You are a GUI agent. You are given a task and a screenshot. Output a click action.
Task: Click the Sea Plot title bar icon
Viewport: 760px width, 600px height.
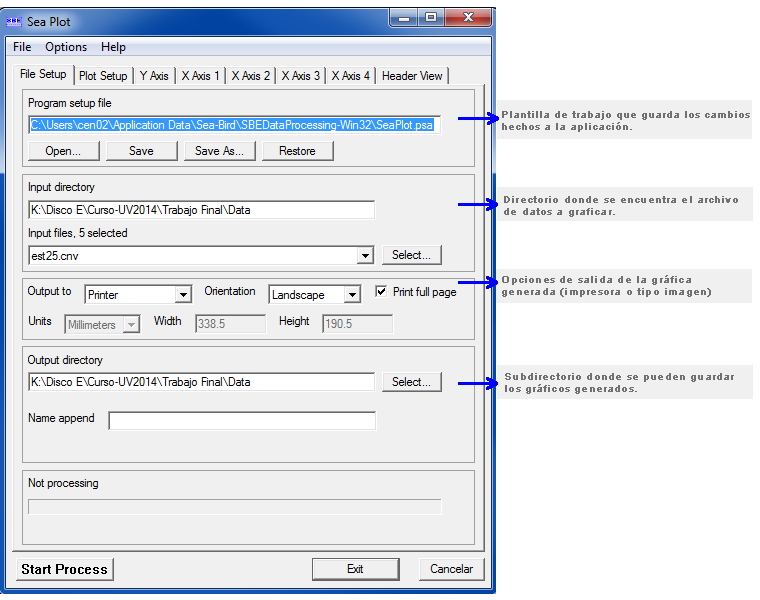click(15, 21)
